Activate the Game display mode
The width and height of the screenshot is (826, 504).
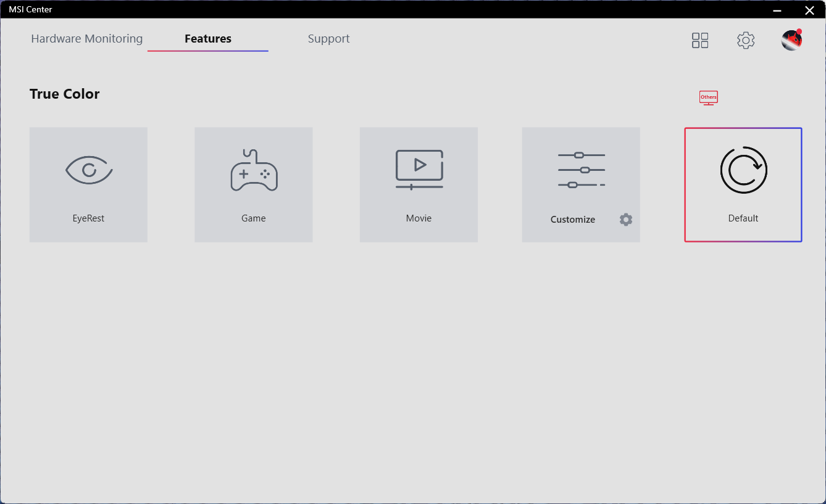coord(254,184)
